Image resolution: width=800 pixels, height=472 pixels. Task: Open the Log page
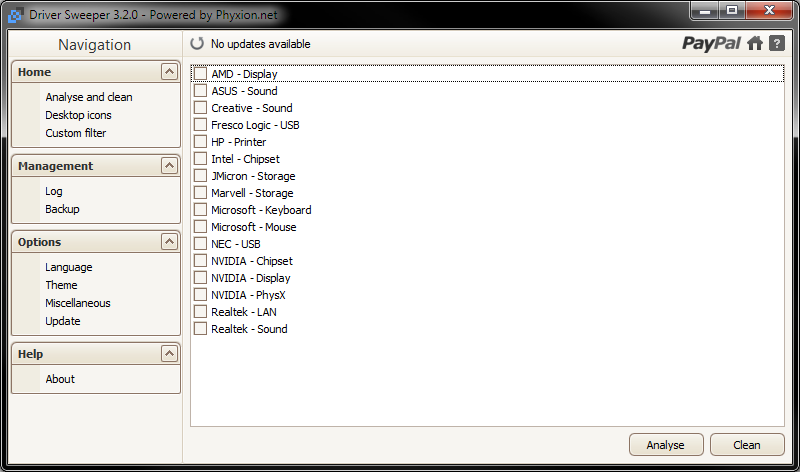pos(54,191)
